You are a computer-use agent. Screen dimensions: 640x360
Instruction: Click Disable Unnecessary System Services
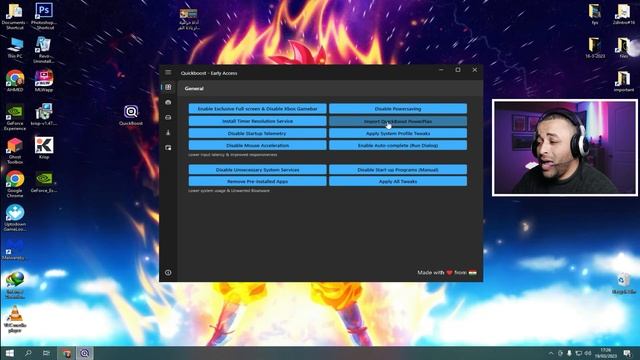coord(258,169)
